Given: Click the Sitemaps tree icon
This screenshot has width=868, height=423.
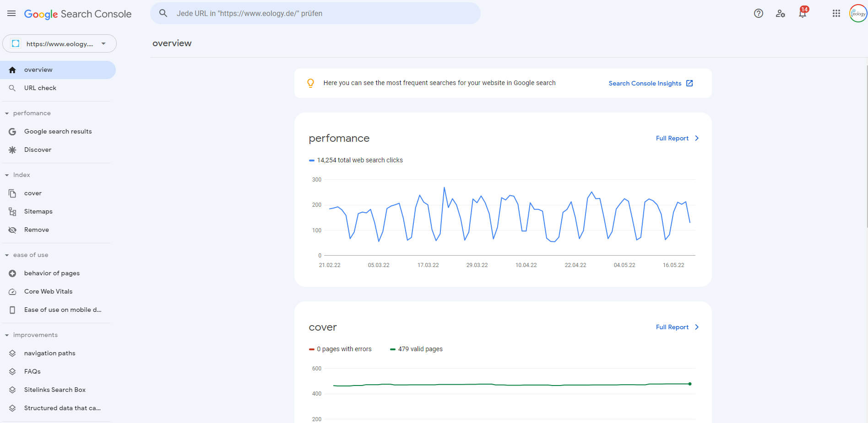Looking at the screenshot, I should pos(12,212).
